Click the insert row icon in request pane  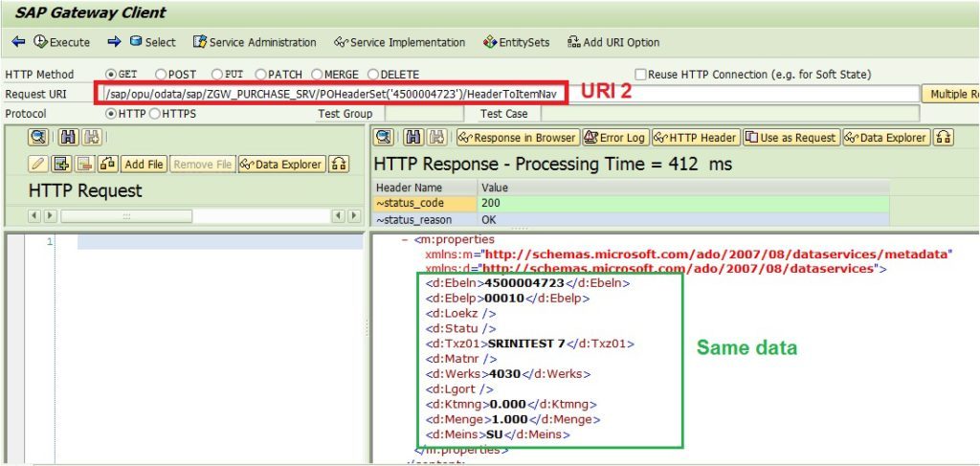[x=61, y=165]
